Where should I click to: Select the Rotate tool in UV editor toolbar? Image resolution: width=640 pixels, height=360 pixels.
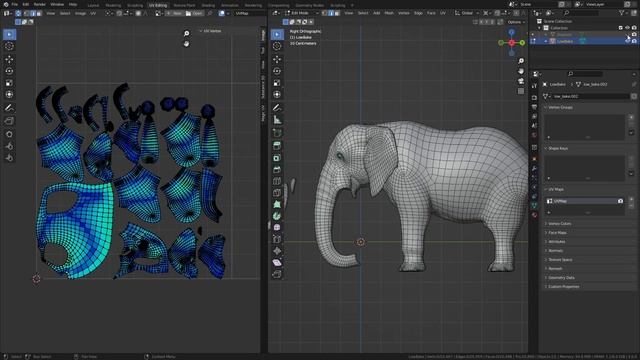pos(9,71)
